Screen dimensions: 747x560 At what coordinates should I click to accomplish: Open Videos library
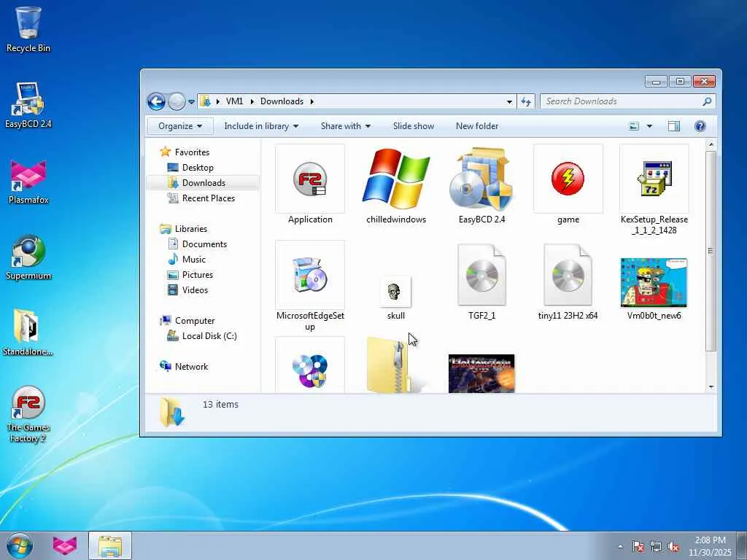coord(194,290)
